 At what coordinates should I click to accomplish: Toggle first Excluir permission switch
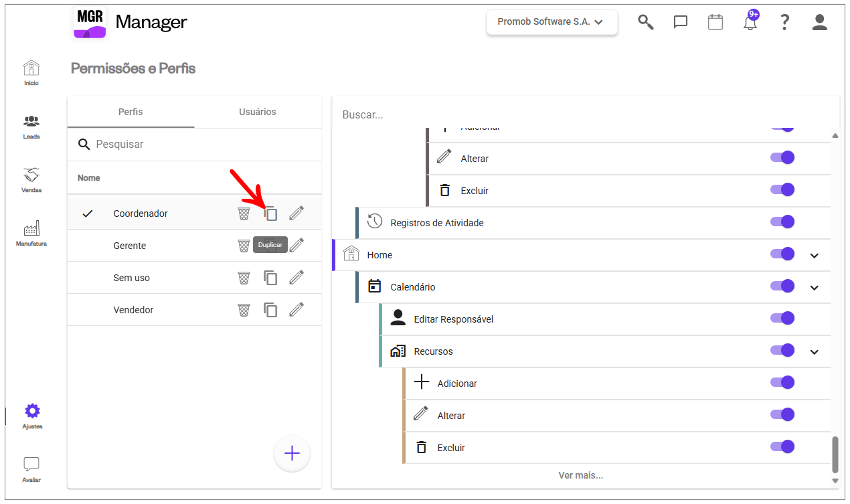tap(782, 189)
